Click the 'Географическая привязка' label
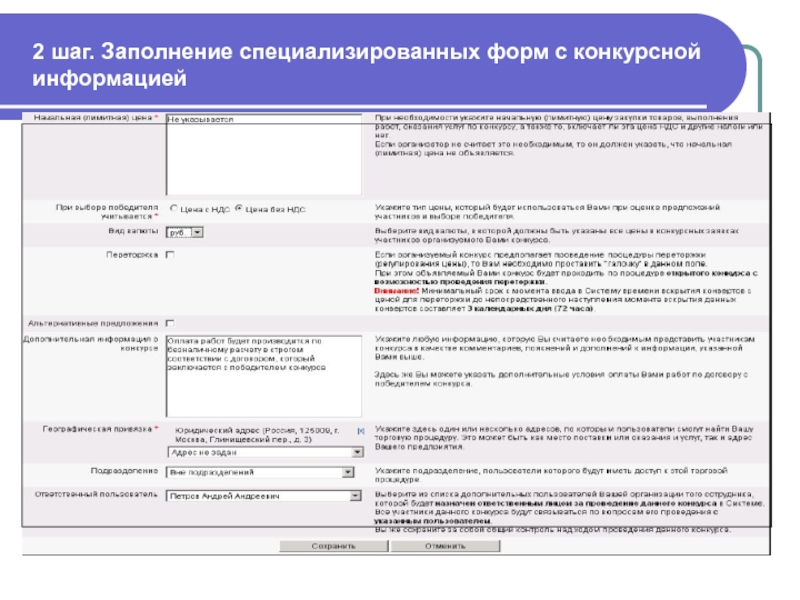The height and width of the screenshot is (600, 800). pyautogui.click(x=97, y=429)
